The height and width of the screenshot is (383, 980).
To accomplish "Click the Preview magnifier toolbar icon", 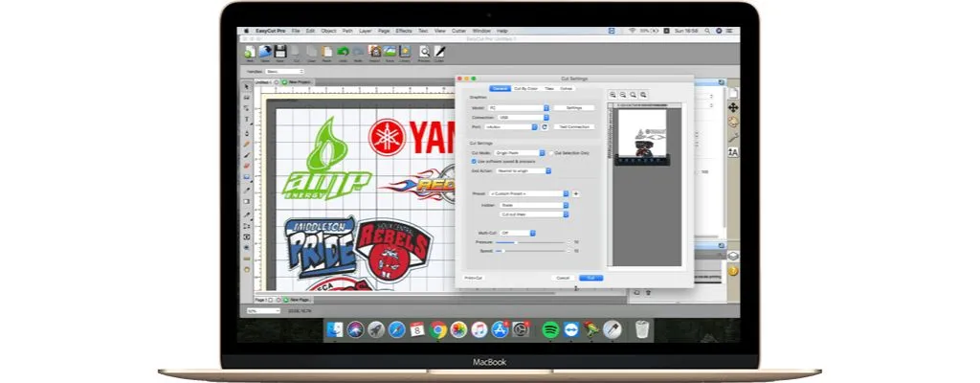I will click(x=424, y=52).
